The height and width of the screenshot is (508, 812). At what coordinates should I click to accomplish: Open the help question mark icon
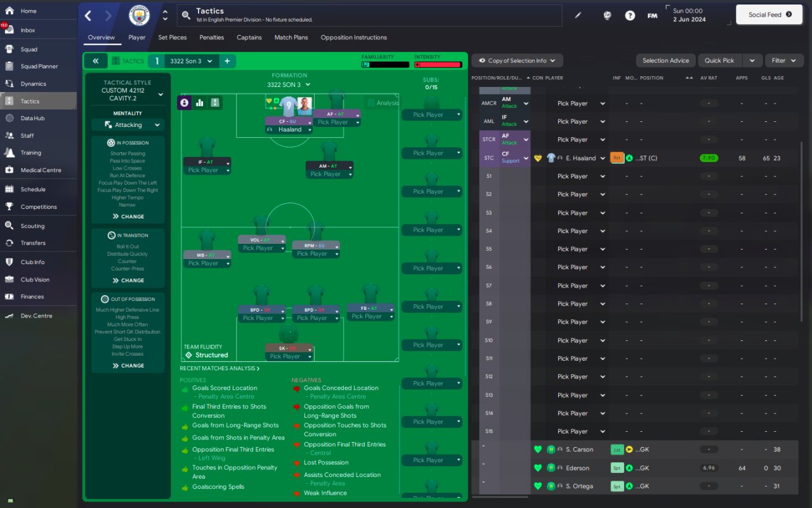click(x=630, y=15)
